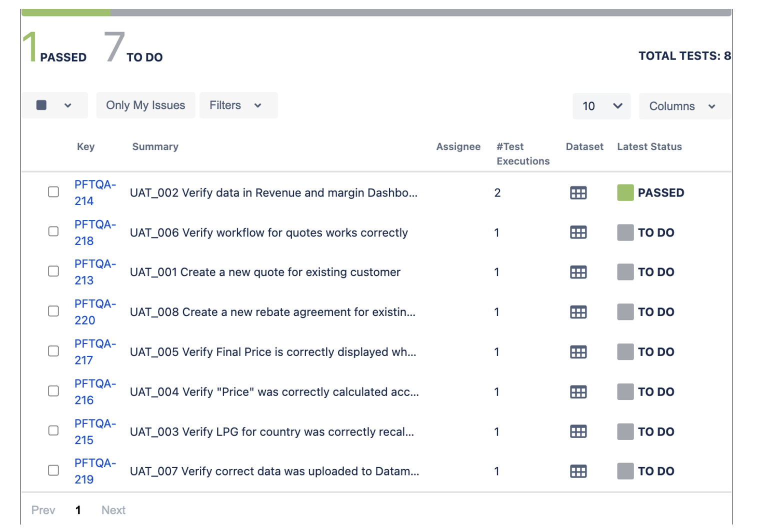This screenshot has height=532, width=773.
Task: Toggle the Only My Issues button
Action: 145,105
